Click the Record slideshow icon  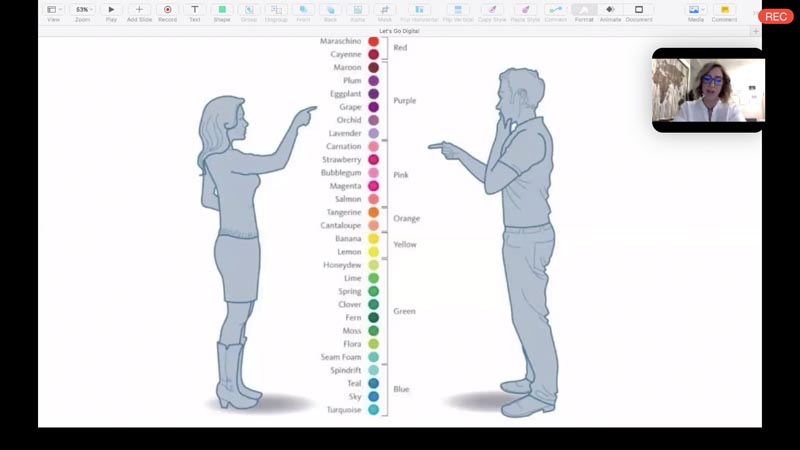click(x=167, y=10)
